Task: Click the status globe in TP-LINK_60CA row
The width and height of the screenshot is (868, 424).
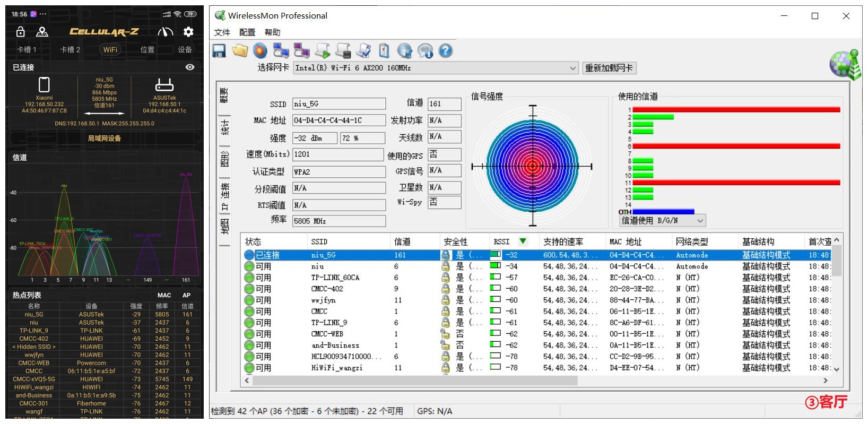Action: tap(249, 278)
